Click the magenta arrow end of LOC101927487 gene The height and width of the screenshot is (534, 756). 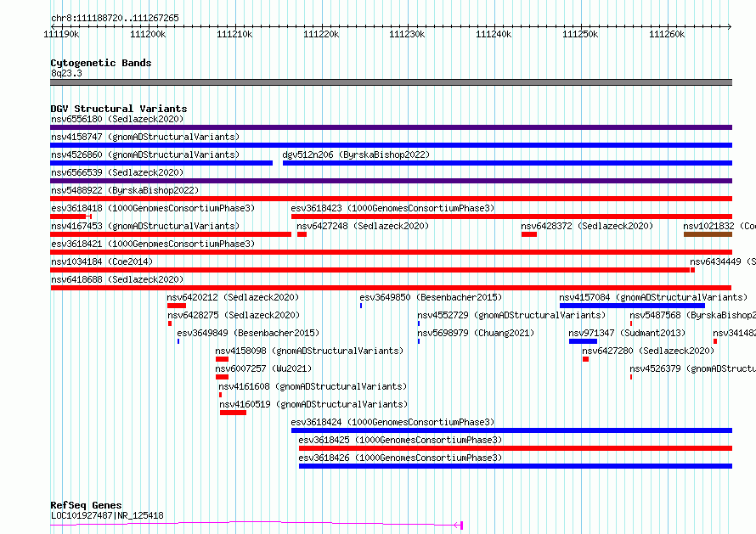tap(459, 526)
